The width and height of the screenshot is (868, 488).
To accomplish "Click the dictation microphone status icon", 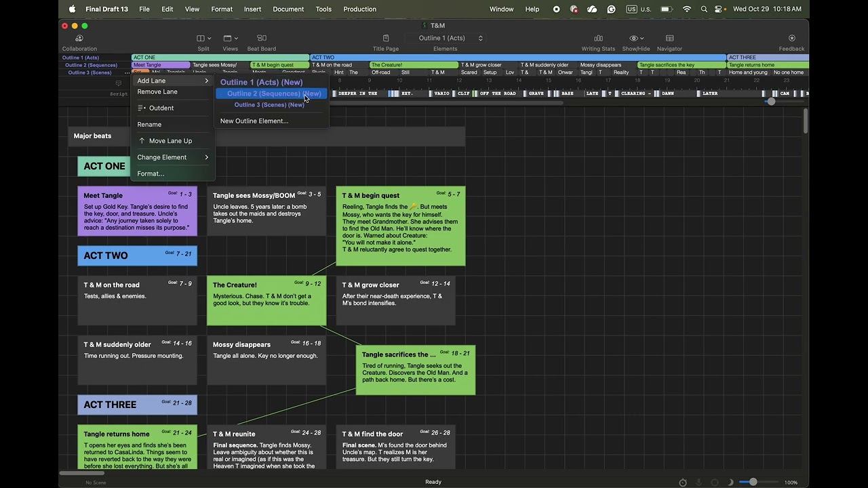I will click(698, 483).
